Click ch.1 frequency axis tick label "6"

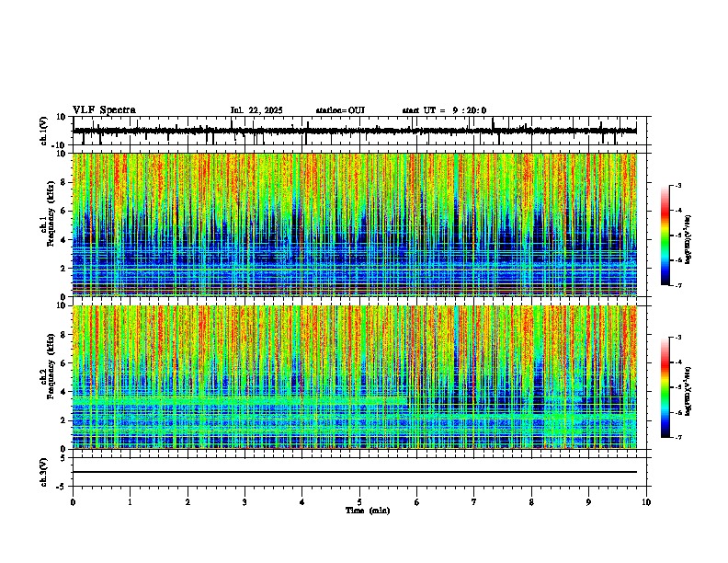(64, 211)
